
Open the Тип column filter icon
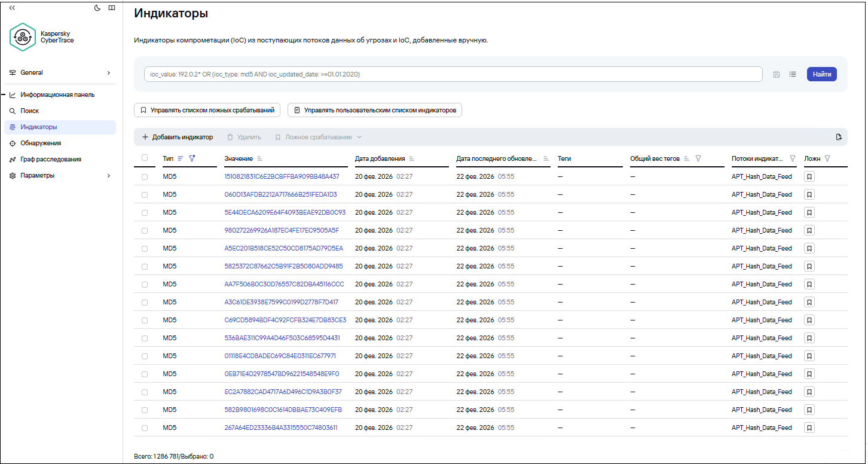point(192,158)
